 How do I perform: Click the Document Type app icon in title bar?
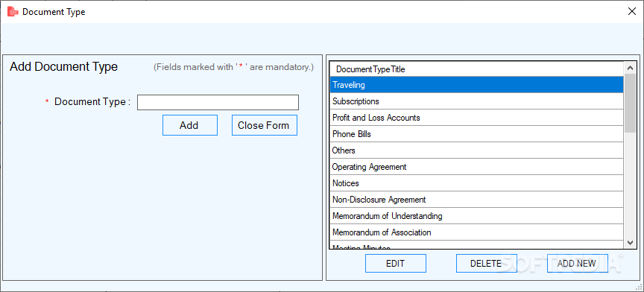(13, 11)
